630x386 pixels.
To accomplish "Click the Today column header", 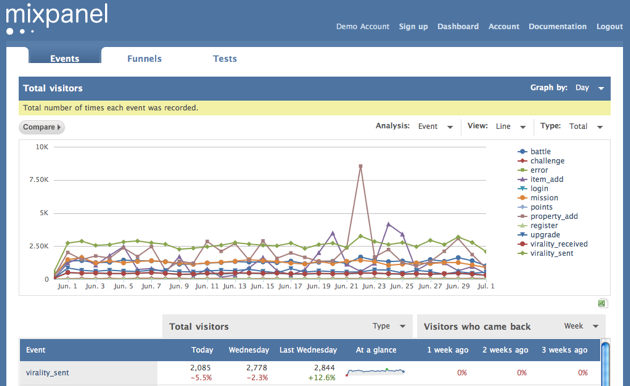I will 202,350.
